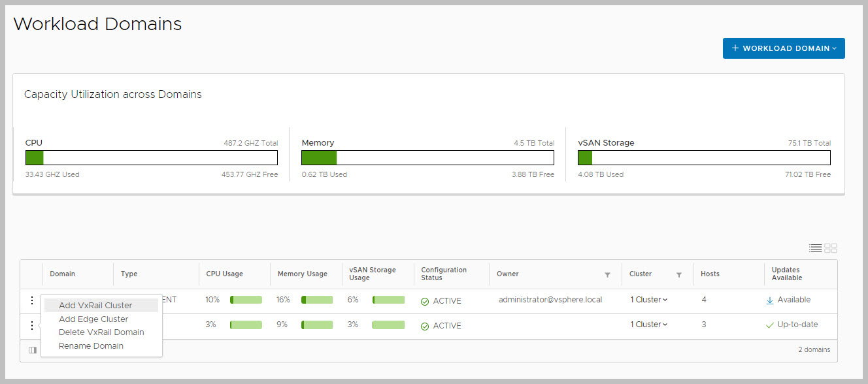Open the Cluster column filter icon

678,275
